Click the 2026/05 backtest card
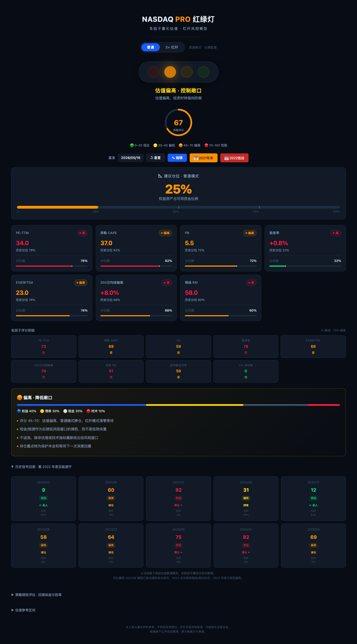This screenshot has width=357, height=644. [313, 546]
